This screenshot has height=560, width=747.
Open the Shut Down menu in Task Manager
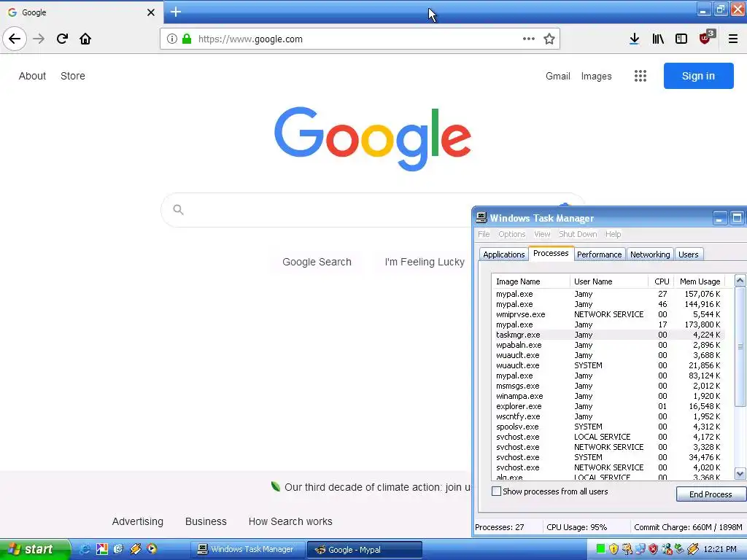tap(578, 234)
